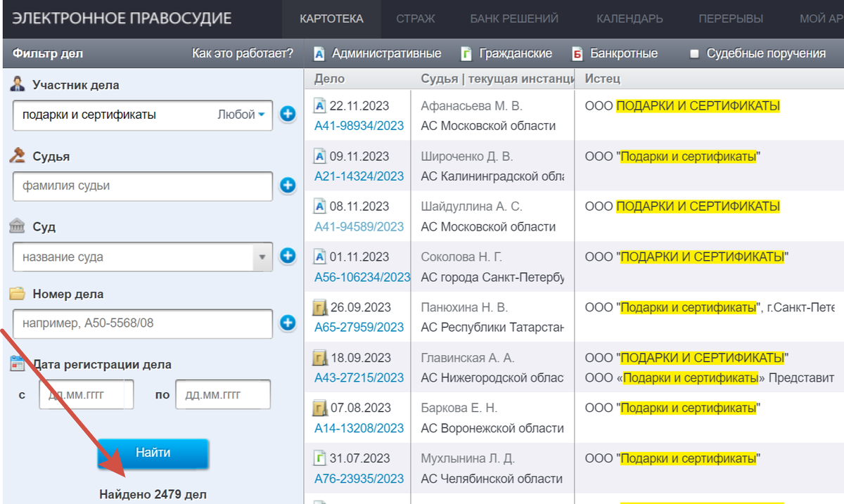Add another judge with plus icon
This screenshot has height=504, width=844.
(288, 186)
